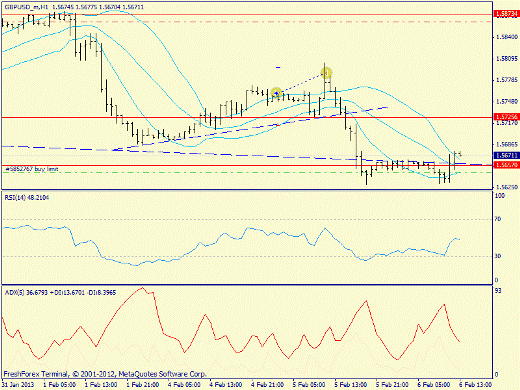Click the RSI(14) 48.2104 indicator label
Screen dimensions: 520x390
click(x=27, y=198)
